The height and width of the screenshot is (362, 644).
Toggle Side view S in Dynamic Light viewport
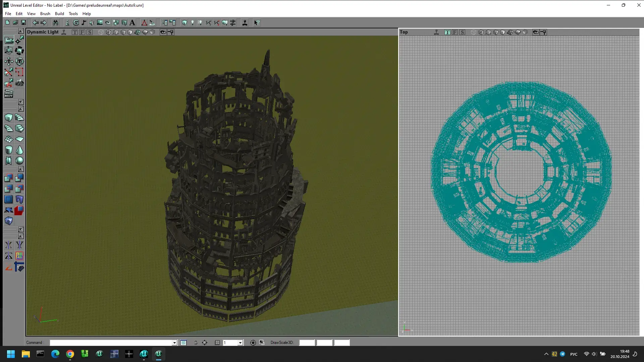90,32
